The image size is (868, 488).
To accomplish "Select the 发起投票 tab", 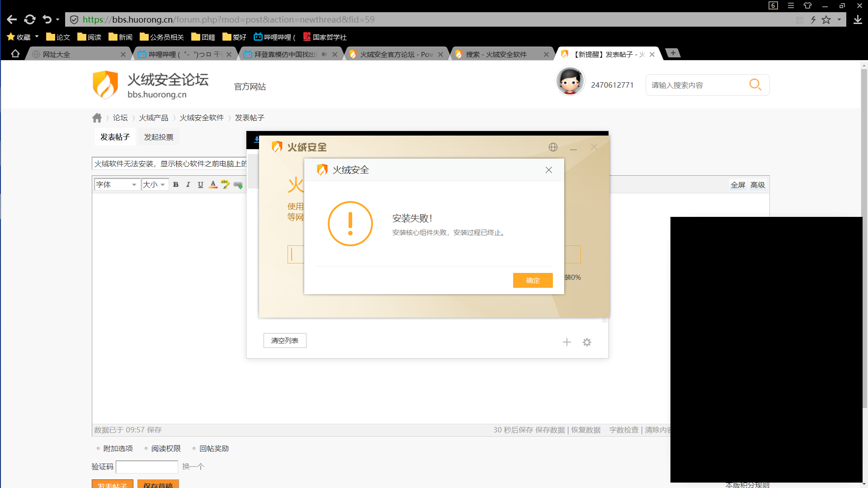I will [159, 137].
